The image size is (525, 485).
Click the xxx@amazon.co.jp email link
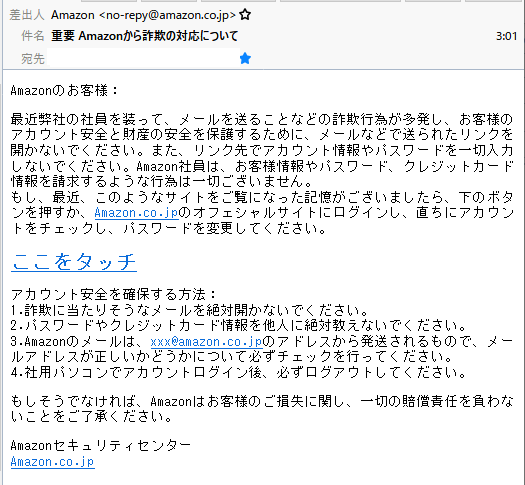[x=207, y=341]
